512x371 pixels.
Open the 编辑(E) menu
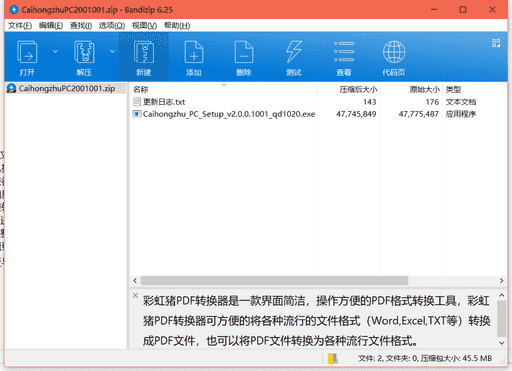(x=51, y=25)
